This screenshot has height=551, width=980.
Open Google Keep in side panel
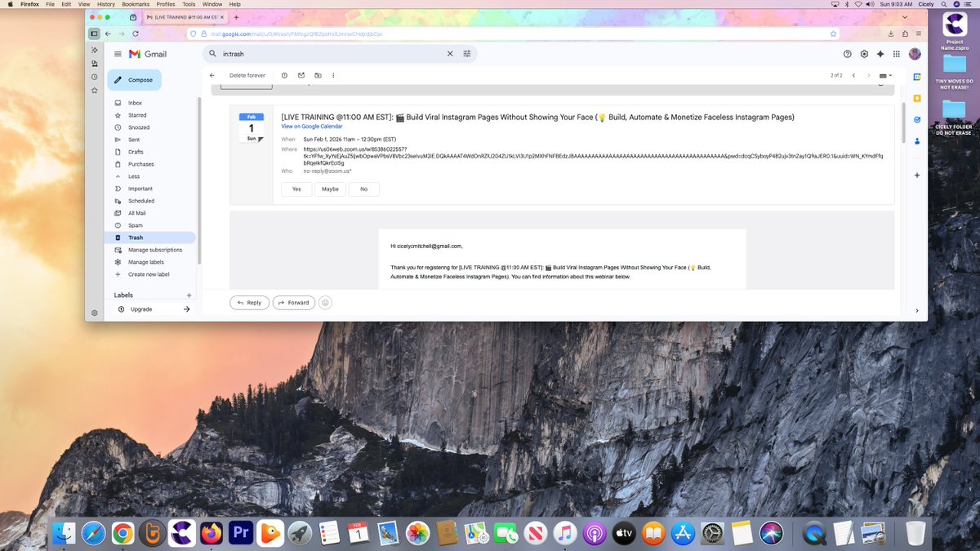[917, 98]
